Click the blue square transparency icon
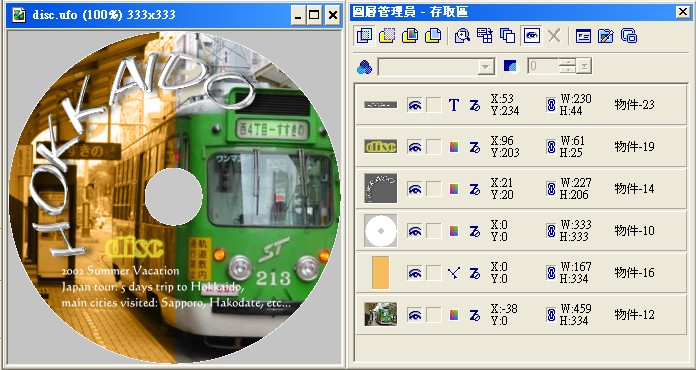Screen dimensions: 696x370 pos(511,67)
